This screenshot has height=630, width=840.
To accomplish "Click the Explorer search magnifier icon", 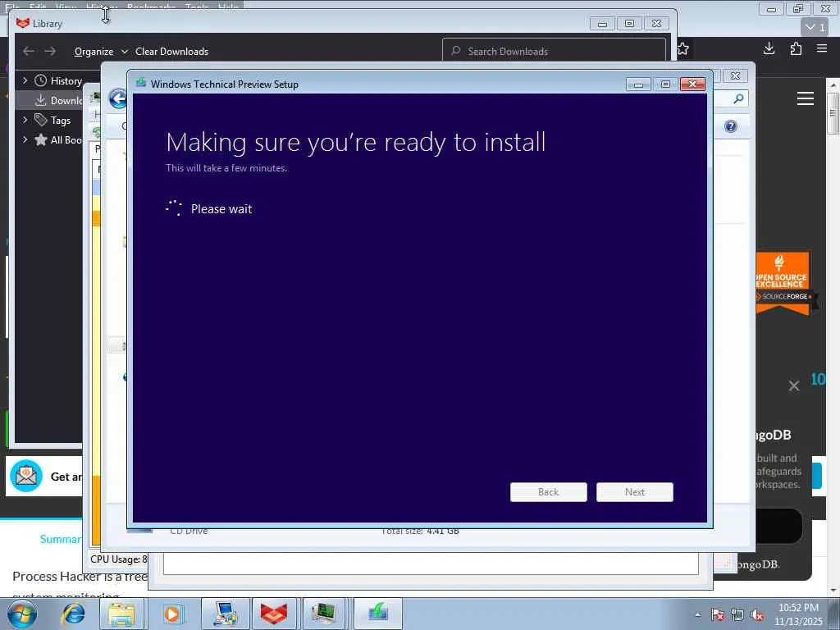I will (x=738, y=98).
